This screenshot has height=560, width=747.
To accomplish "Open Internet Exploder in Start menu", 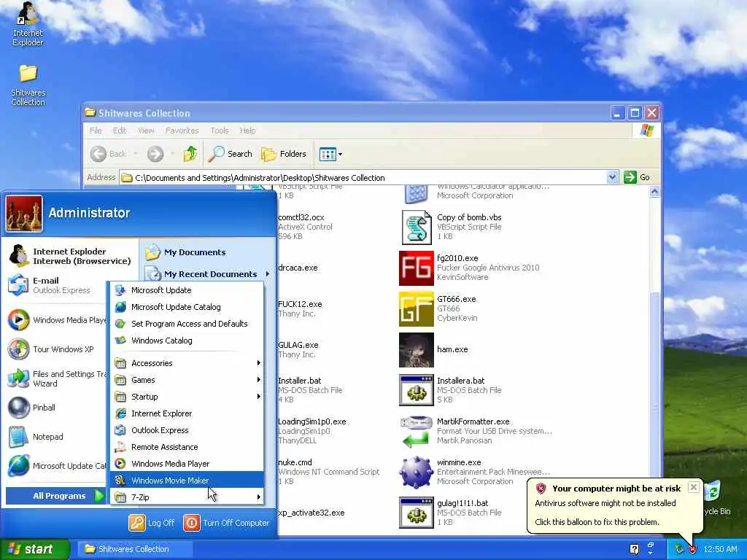I will click(70, 256).
